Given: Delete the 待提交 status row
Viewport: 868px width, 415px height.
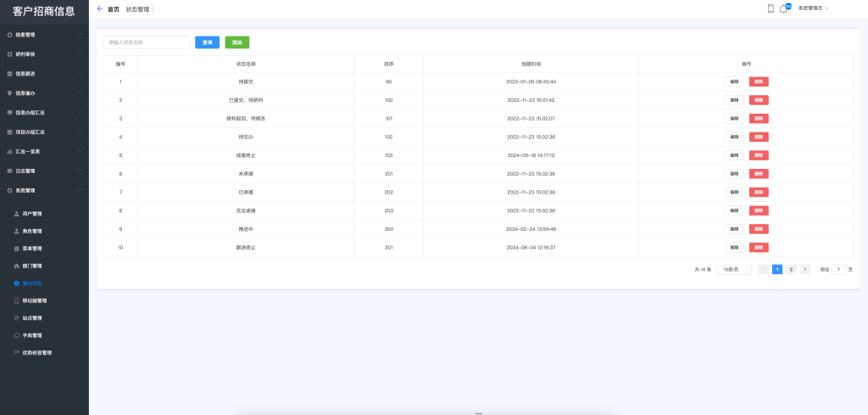Looking at the screenshot, I should (x=758, y=81).
